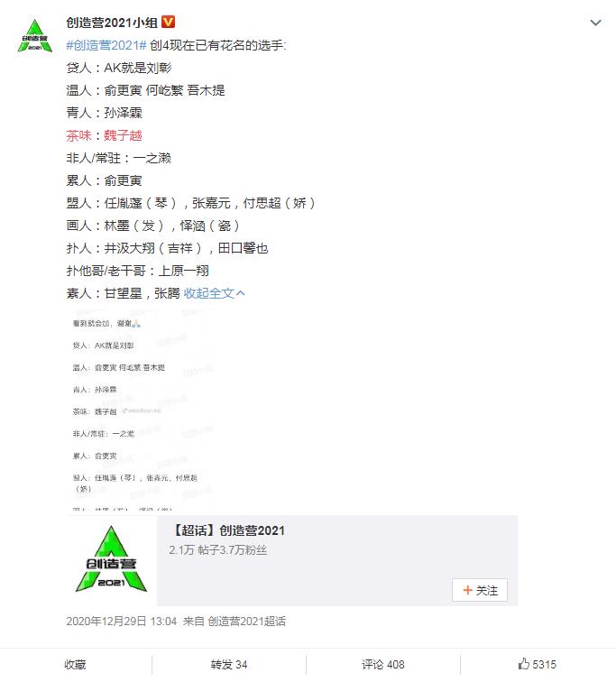Like the post with thumbs-up icon
Viewport: 616px width, 682px height.
tap(524, 664)
